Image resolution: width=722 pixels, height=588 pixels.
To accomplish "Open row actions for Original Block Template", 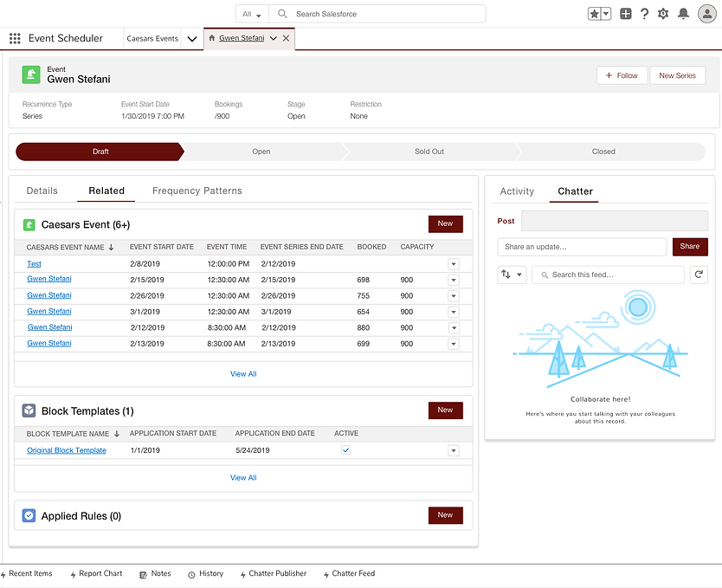I will tap(454, 450).
